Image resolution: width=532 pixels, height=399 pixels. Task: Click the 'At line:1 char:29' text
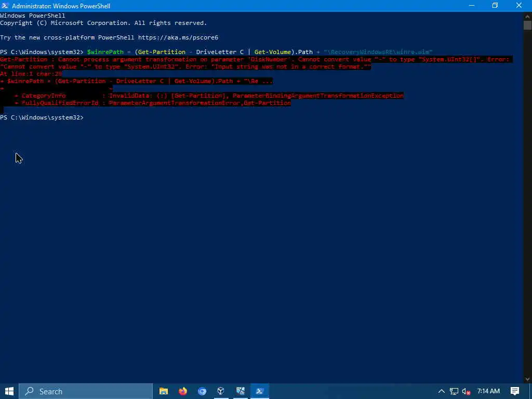click(x=31, y=74)
